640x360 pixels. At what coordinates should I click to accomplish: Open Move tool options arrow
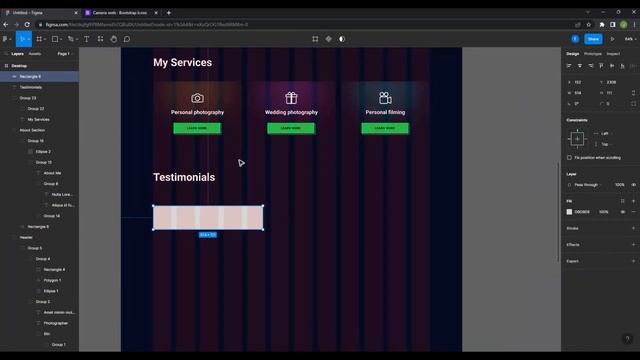pyautogui.click(x=29, y=40)
